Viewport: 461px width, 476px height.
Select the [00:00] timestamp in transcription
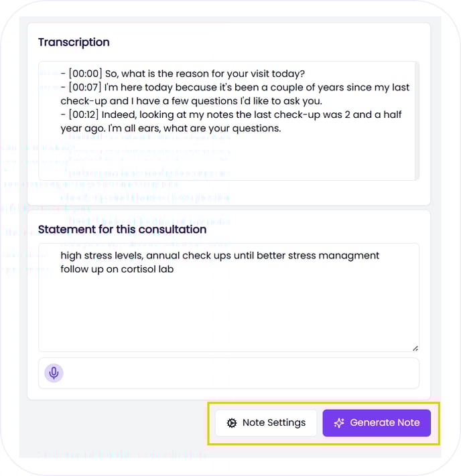(86, 74)
